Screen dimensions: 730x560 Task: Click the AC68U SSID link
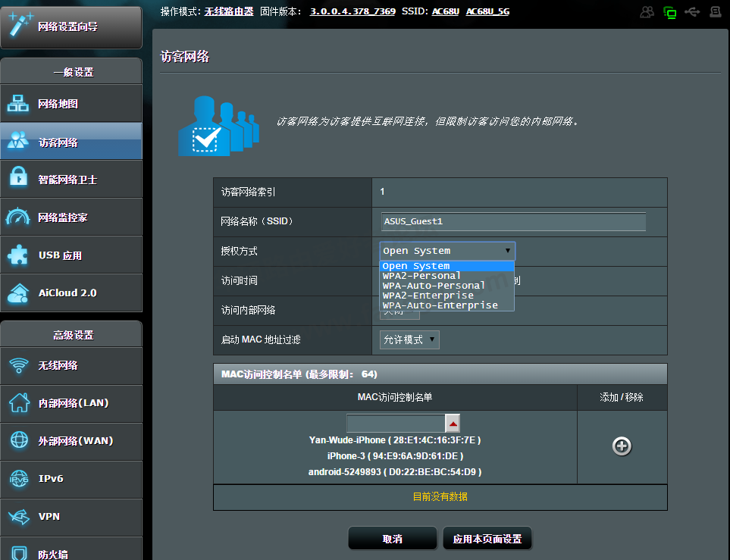click(446, 11)
